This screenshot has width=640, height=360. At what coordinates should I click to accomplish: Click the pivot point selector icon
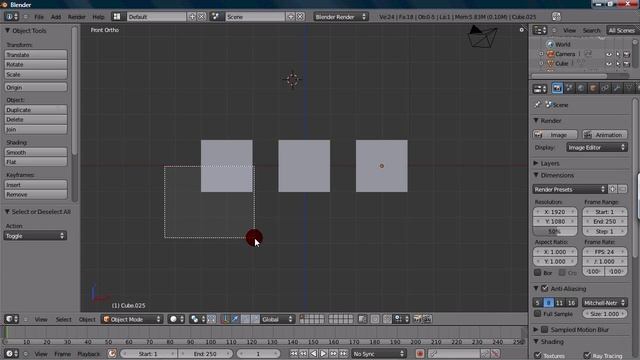point(197,319)
